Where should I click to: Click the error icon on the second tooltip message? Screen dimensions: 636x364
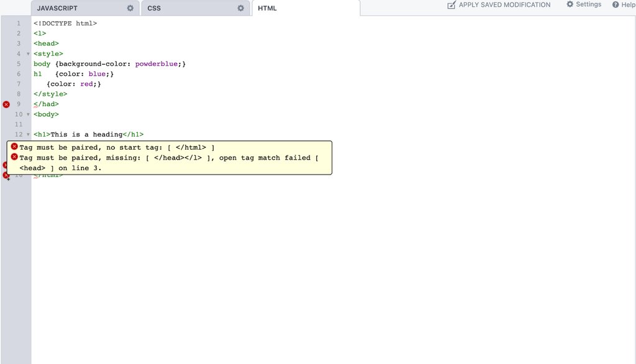point(15,157)
